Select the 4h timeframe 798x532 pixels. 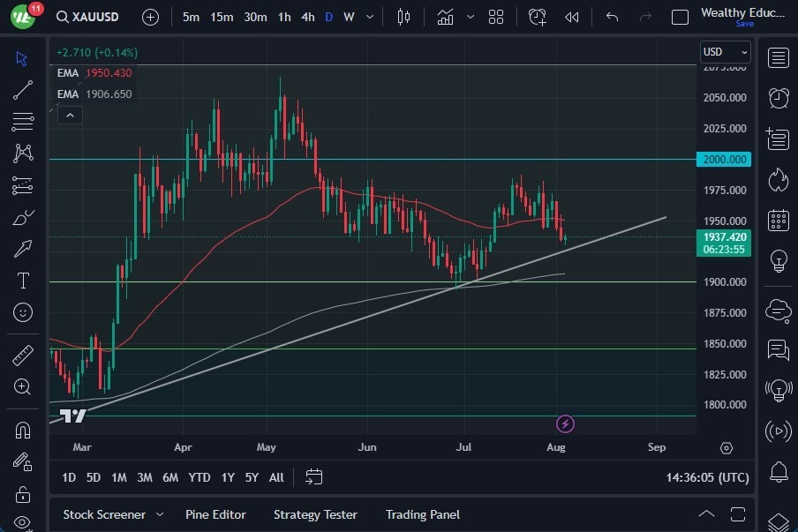(307, 17)
